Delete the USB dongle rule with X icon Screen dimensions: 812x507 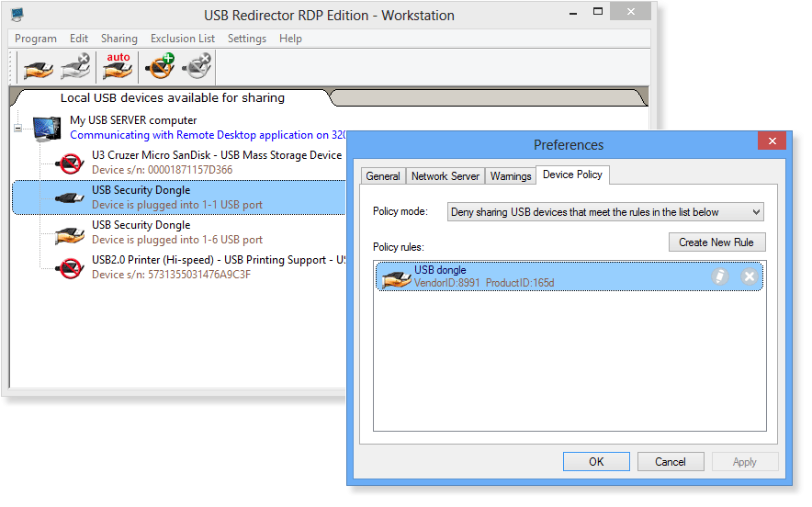(x=750, y=276)
